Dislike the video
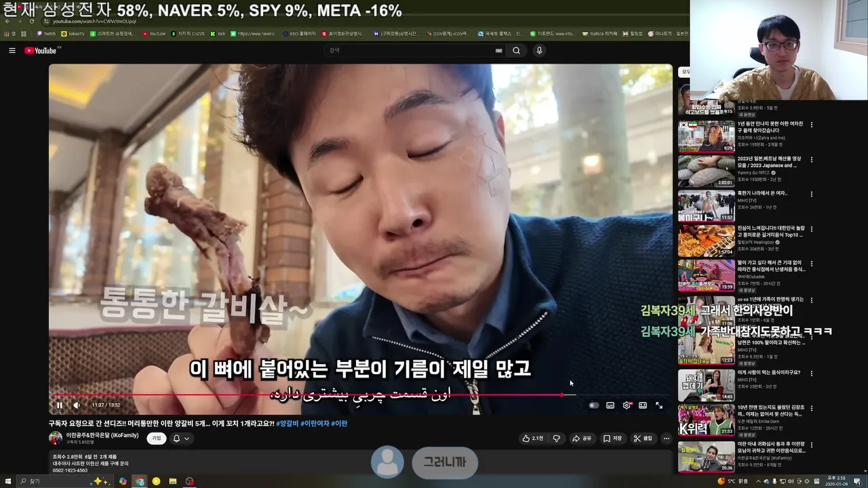The image size is (868, 488). [x=557, y=439]
